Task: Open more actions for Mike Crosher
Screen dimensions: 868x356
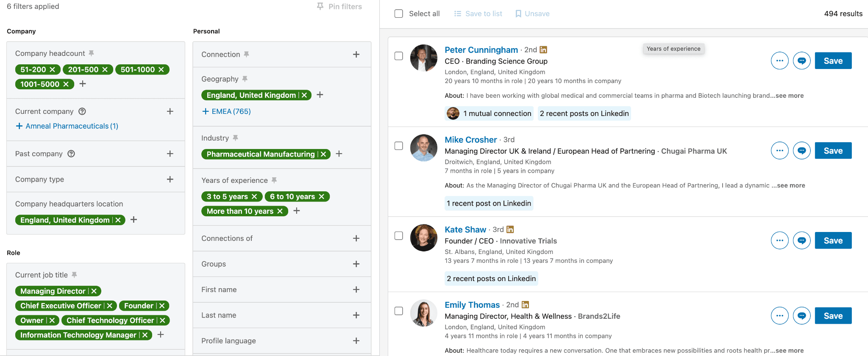Action: [x=780, y=151]
